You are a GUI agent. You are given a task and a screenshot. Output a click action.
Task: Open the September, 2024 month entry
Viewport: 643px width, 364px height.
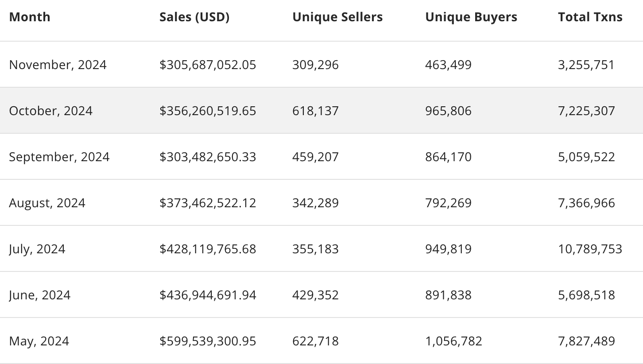pyautogui.click(x=59, y=157)
